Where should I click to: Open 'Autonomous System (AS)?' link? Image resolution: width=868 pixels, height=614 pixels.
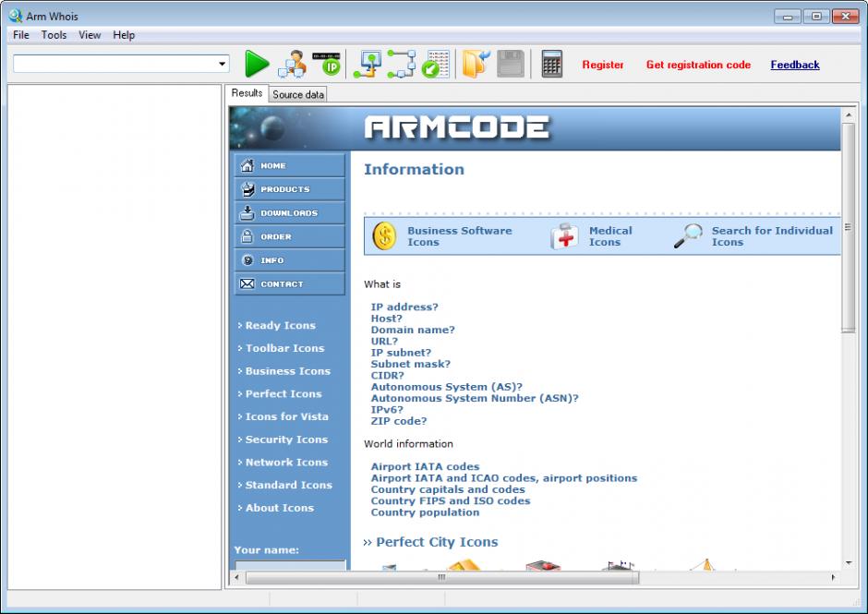(446, 387)
